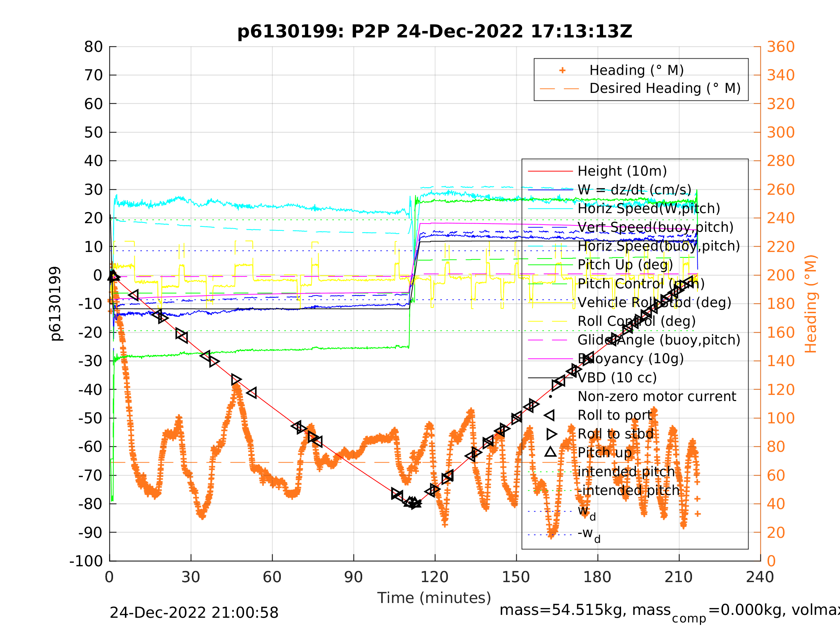Click the intended pitch legend label
The width and height of the screenshot is (840, 630).
point(626,472)
